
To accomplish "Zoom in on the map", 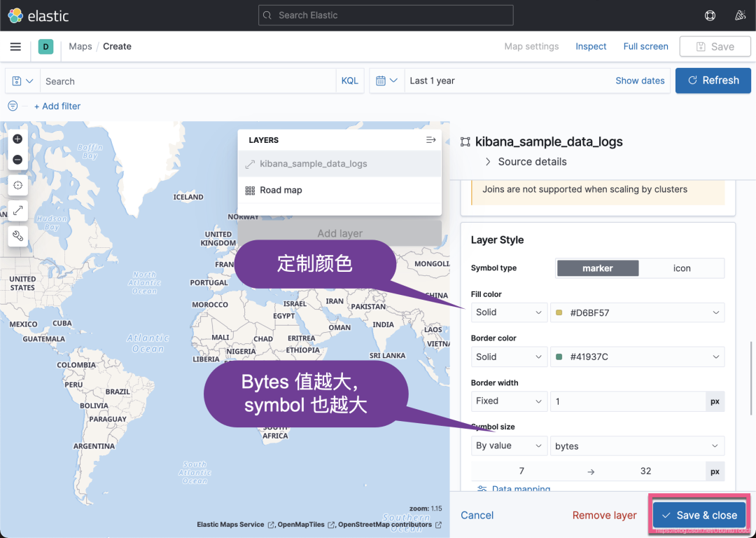I will coord(17,139).
